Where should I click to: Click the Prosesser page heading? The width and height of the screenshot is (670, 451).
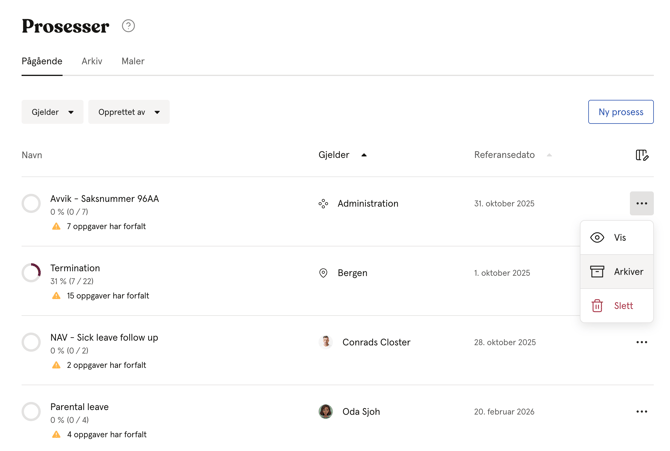65,26
